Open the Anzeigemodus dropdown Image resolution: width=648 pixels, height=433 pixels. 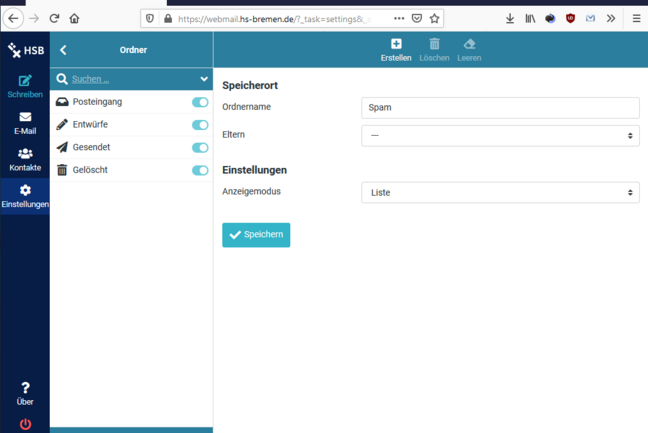coord(500,192)
